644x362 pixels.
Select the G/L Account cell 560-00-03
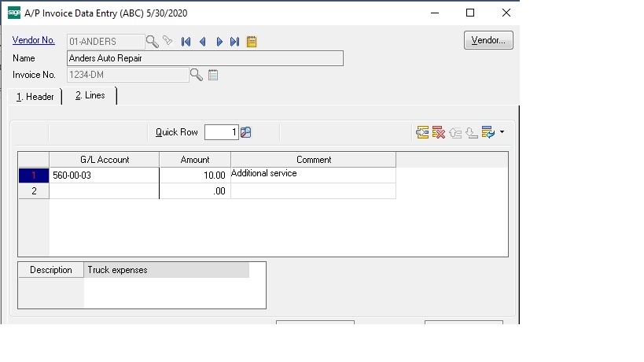point(104,175)
